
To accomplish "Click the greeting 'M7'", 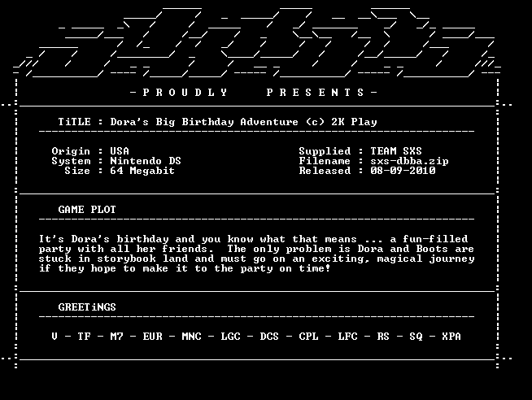I will tap(116, 337).
